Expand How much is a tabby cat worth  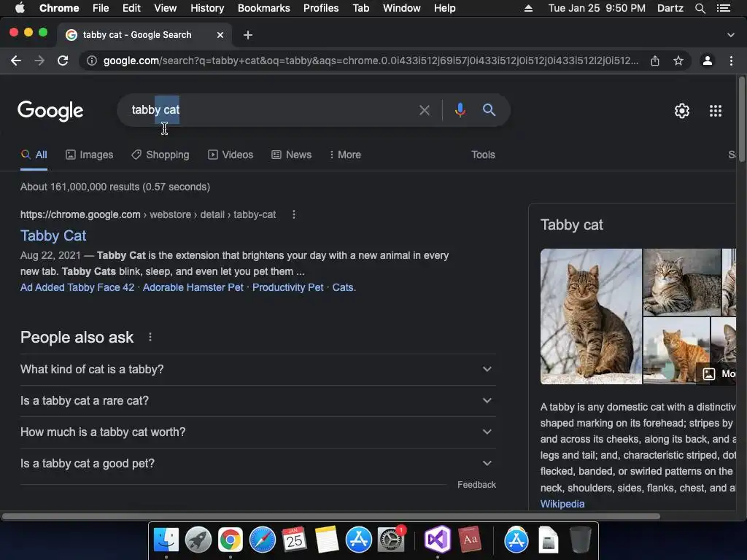pos(258,432)
